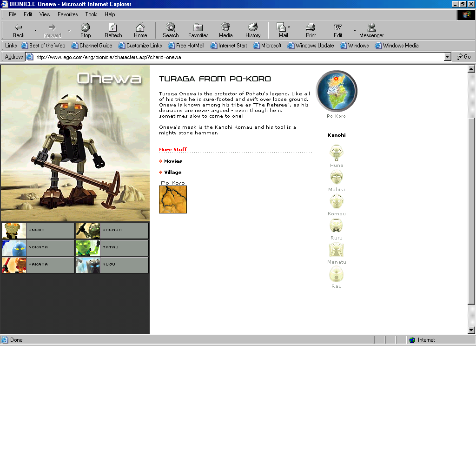This screenshot has width=476, height=465.
Task: Click the scrollbar up arrow
Action: (x=471, y=69)
